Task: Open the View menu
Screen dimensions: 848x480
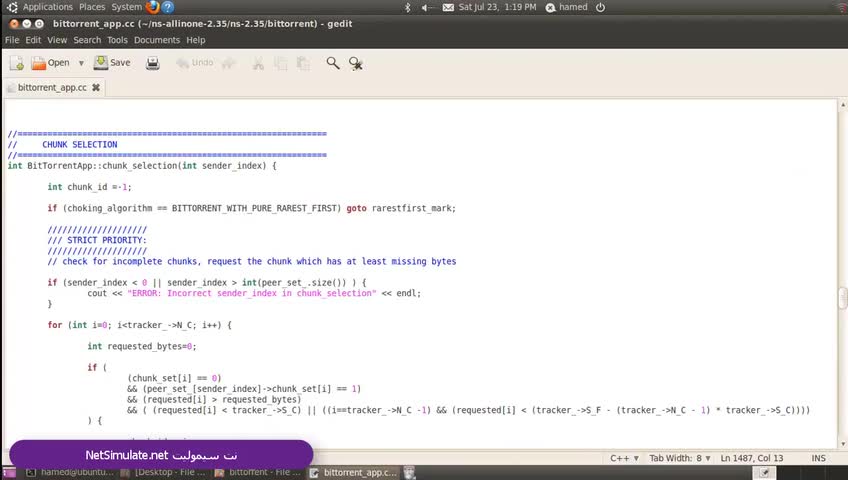Action: point(57,40)
